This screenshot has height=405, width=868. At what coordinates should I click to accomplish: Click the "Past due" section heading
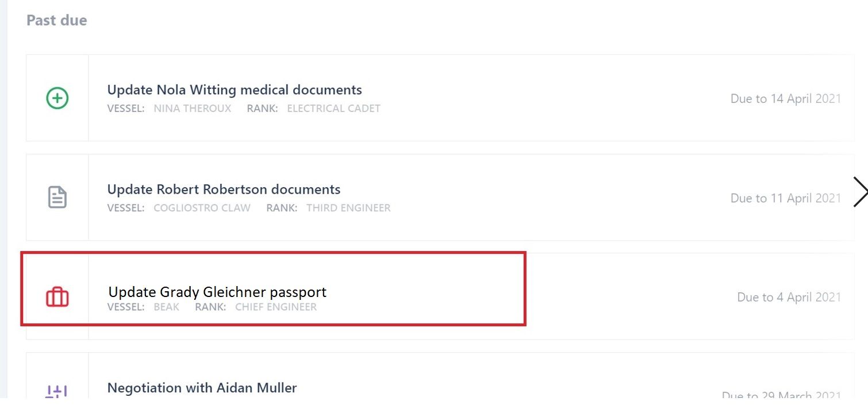56,21
